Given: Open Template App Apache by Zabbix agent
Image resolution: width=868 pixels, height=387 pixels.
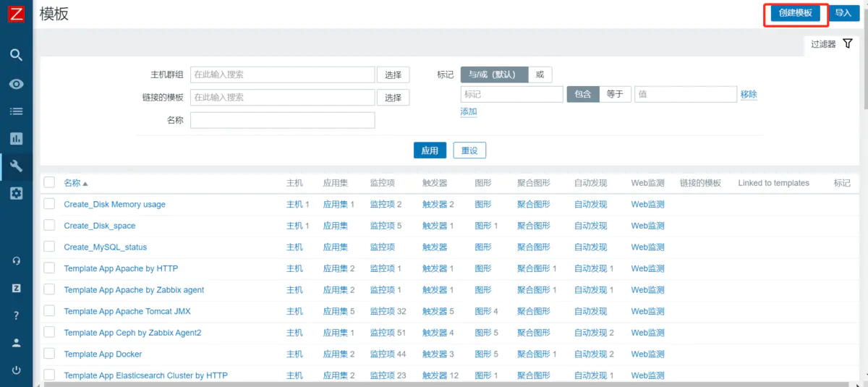Looking at the screenshot, I should pyautogui.click(x=134, y=290).
